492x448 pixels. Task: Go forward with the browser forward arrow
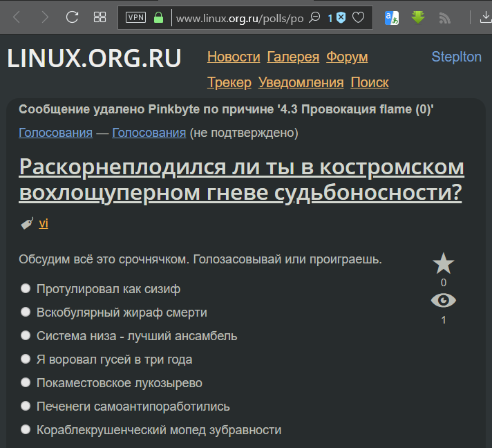(45, 17)
